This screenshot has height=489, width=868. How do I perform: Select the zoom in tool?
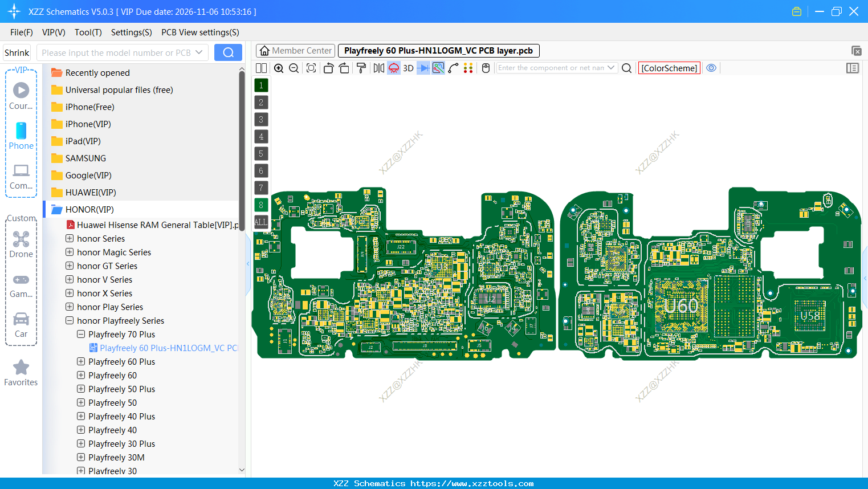[x=279, y=68]
